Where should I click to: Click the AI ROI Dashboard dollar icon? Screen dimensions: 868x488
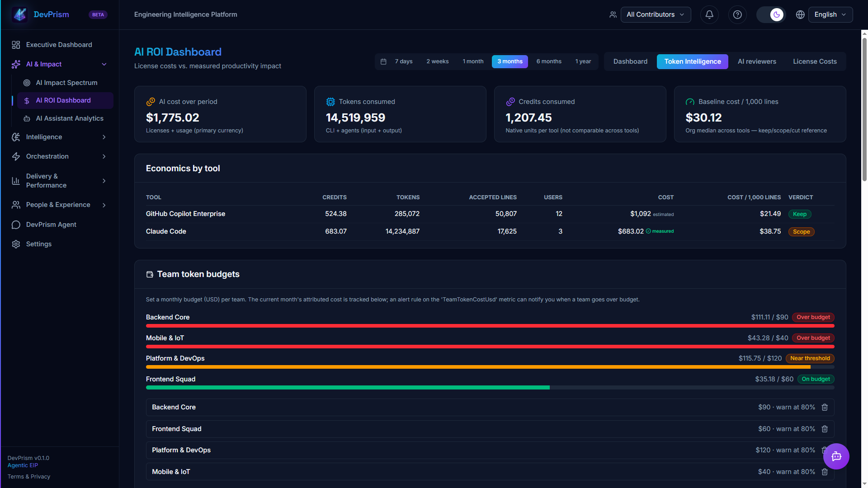[27, 100]
